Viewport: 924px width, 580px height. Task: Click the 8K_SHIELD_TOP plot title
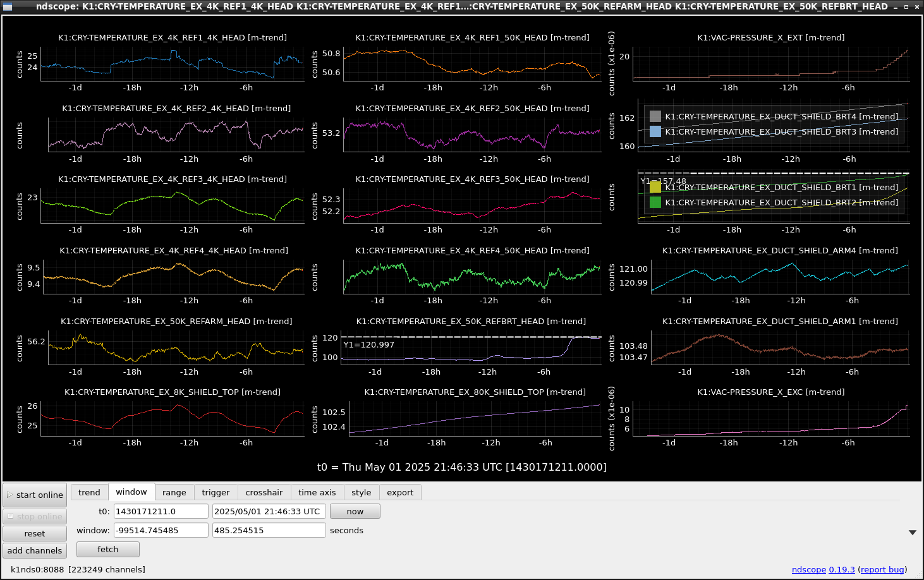click(173, 392)
